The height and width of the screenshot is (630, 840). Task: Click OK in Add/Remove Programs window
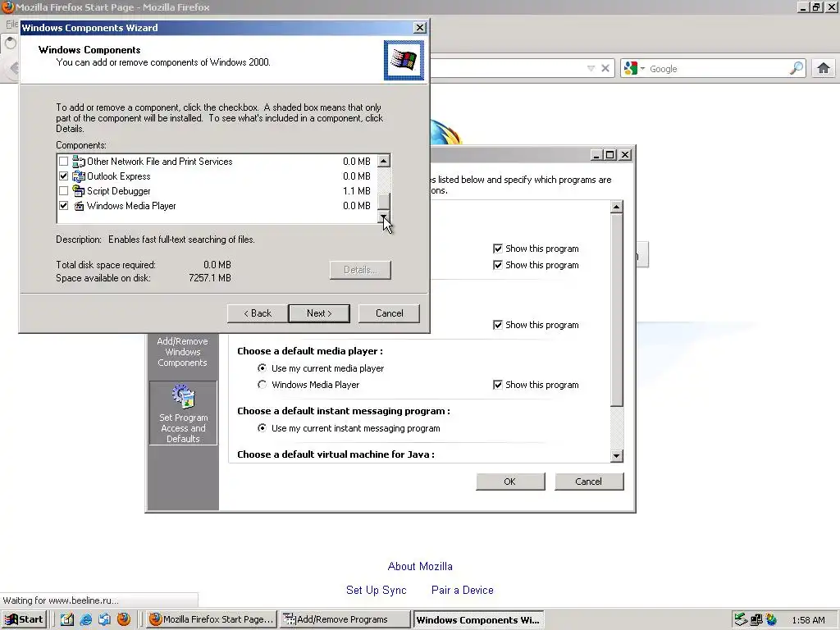point(510,482)
